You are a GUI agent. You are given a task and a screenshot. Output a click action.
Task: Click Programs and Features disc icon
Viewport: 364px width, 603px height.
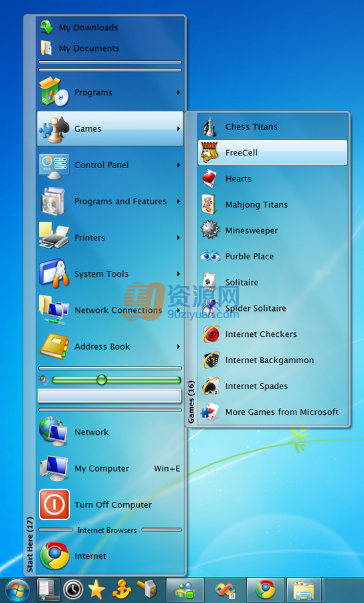click(x=54, y=201)
